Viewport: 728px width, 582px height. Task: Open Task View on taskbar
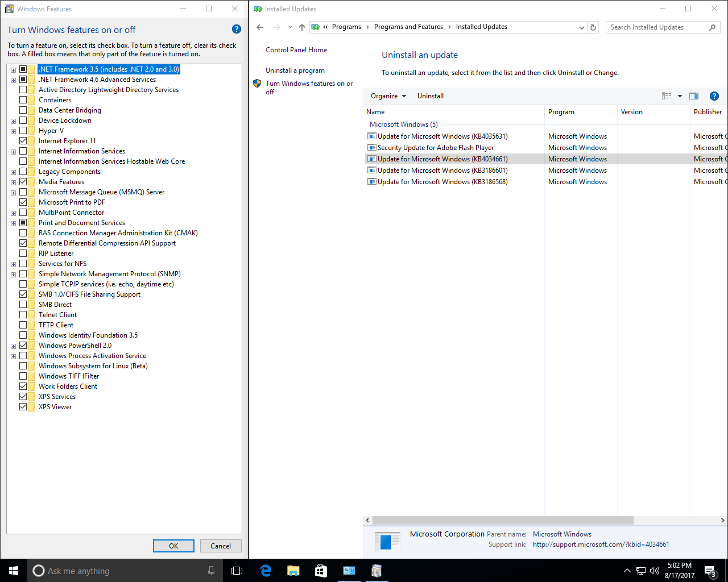click(237, 571)
